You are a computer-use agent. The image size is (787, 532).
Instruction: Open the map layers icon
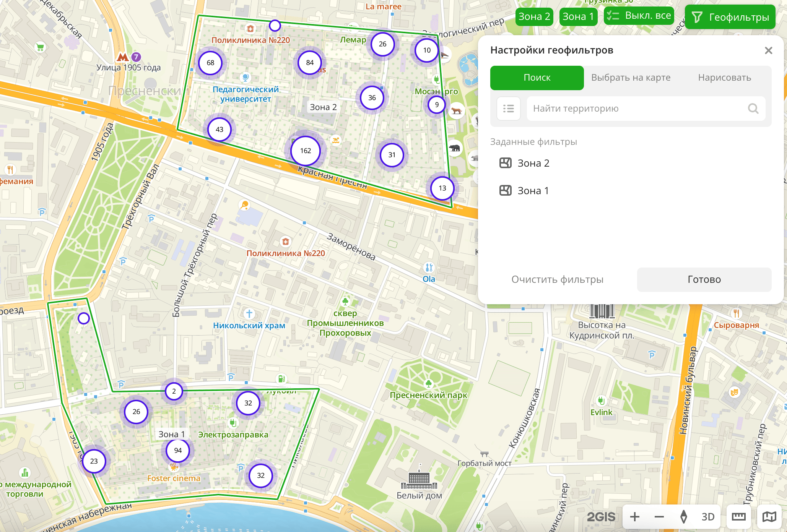click(x=769, y=517)
